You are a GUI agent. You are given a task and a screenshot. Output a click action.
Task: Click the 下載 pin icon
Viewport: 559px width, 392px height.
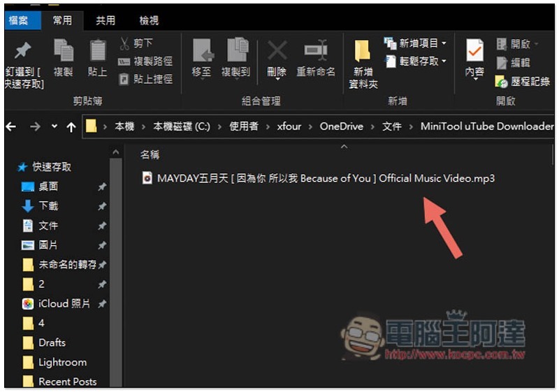tap(102, 206)
